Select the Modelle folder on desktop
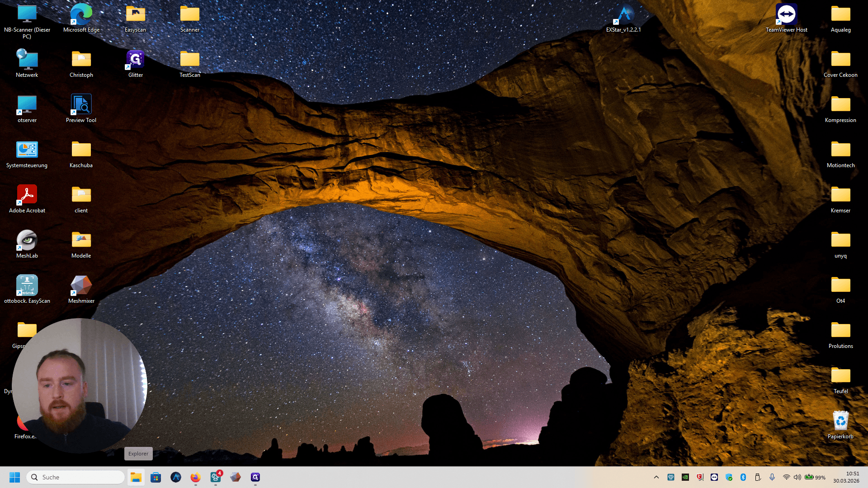The width and height of the screenshot is (868, 488). (x=81, y=244)
